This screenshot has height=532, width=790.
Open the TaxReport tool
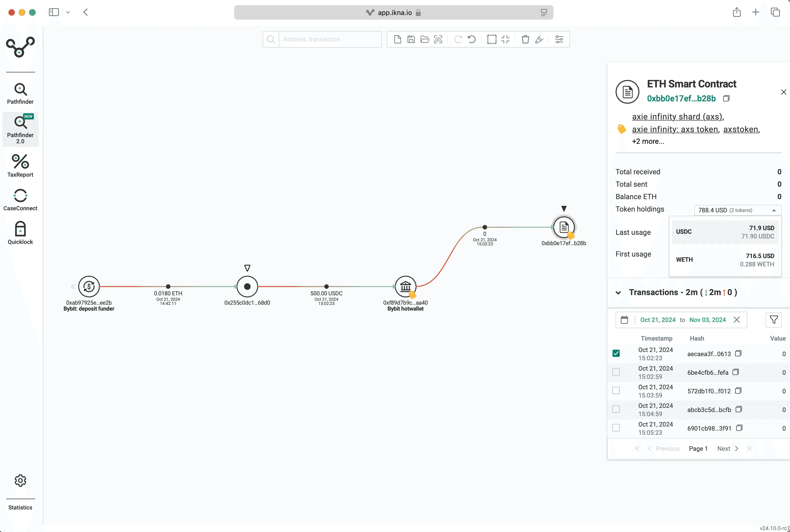coord(20,166)
